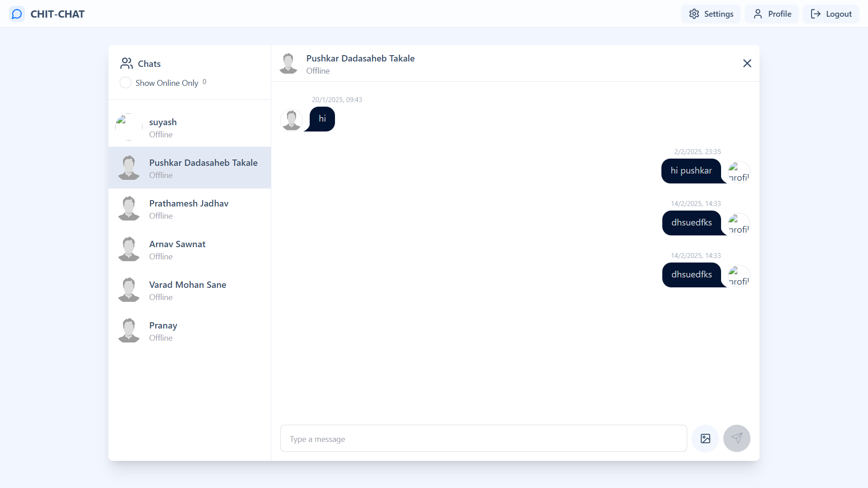This screenshot has height=488, width=868.
Task: Click Pushkar's avatar in the chat header
Action: 288,63
